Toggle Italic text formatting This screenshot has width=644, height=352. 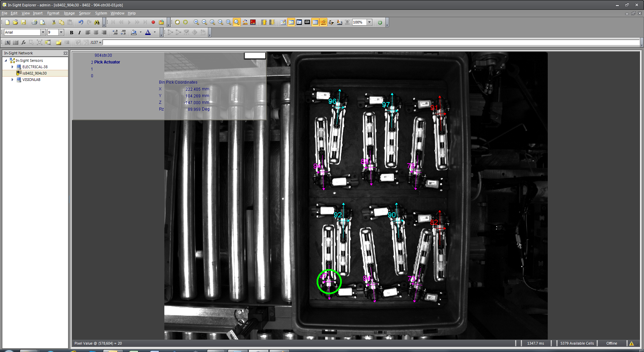(79, 33)
